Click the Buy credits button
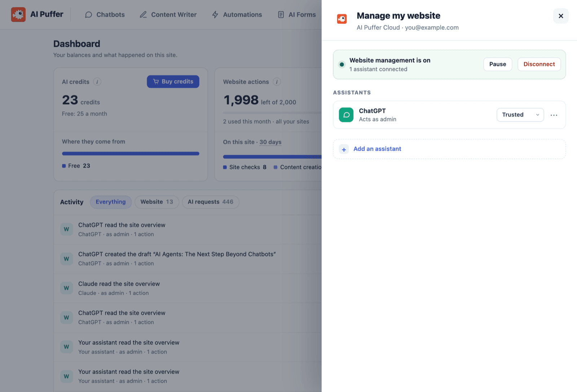577x392 pixels. (173, 82)
